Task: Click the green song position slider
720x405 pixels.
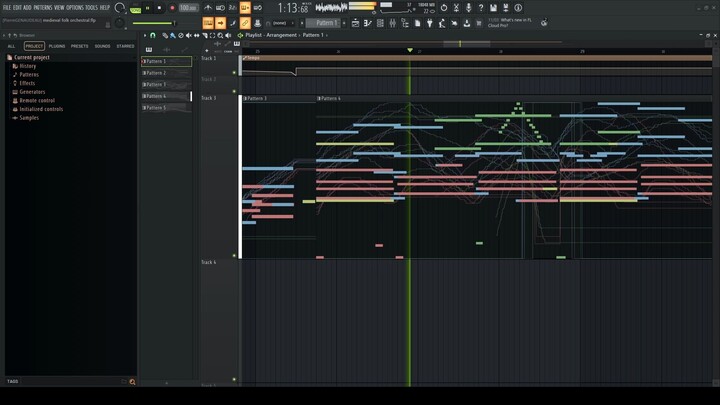Action: [x=155, y=23]
